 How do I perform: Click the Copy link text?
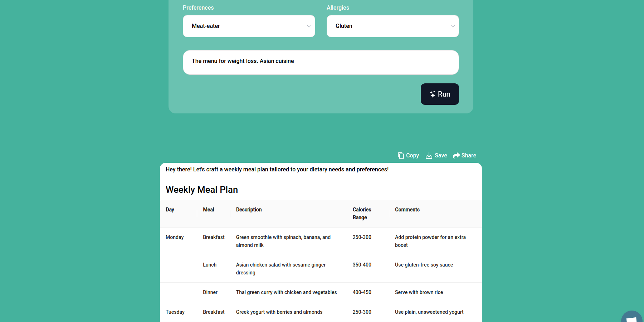[412, 155]
